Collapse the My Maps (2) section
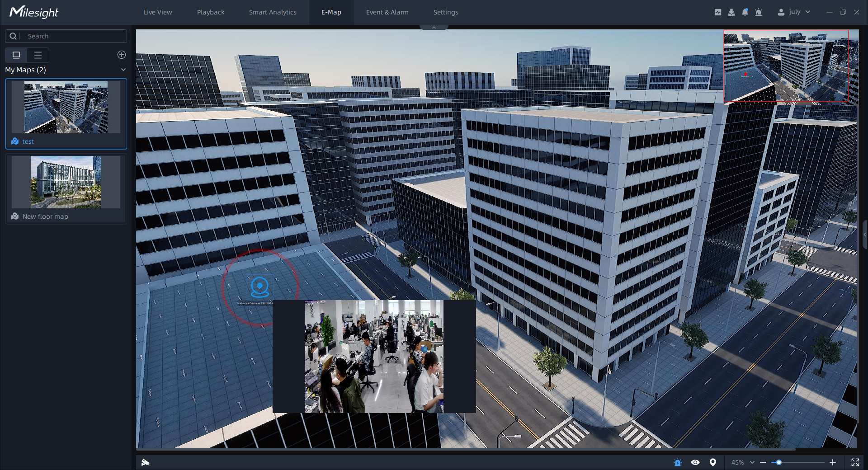Image resolution: width=868 pixels, height=470 pixels. 123,70
